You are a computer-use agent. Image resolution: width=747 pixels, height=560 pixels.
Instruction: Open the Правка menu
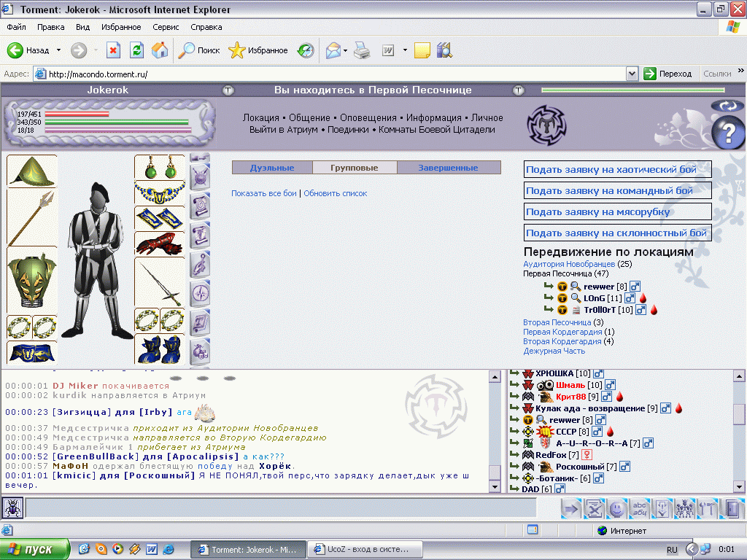(x=51, y=27)
